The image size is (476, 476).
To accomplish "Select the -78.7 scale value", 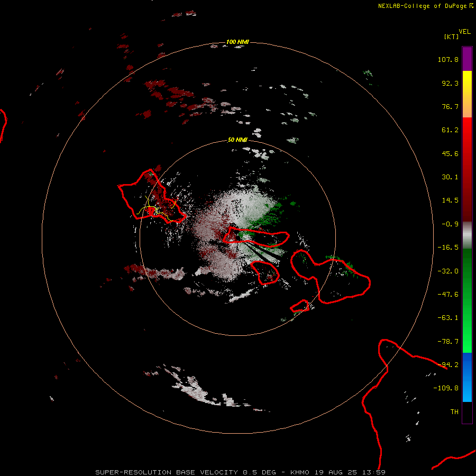I will [x=448, y=342].
